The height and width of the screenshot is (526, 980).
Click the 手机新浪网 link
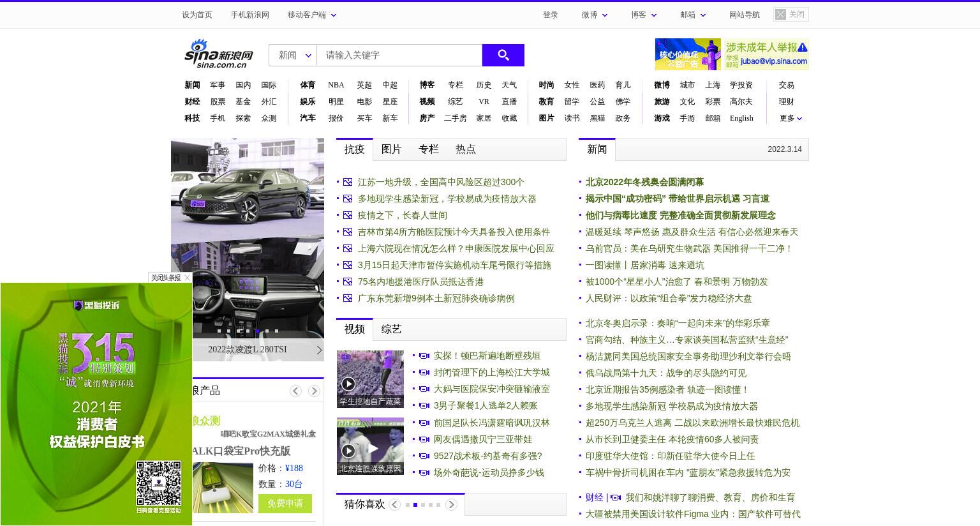250,15
